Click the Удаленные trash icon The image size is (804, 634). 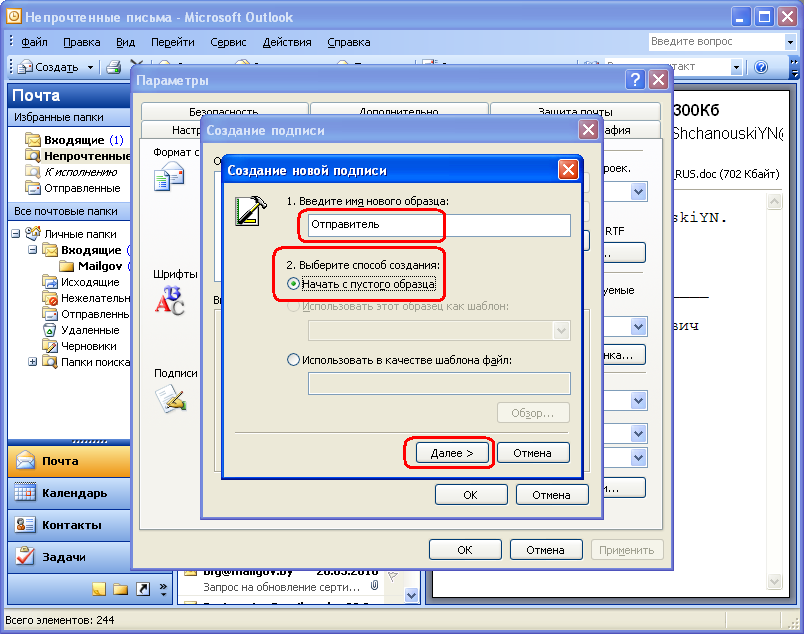(x=50, y=330)
